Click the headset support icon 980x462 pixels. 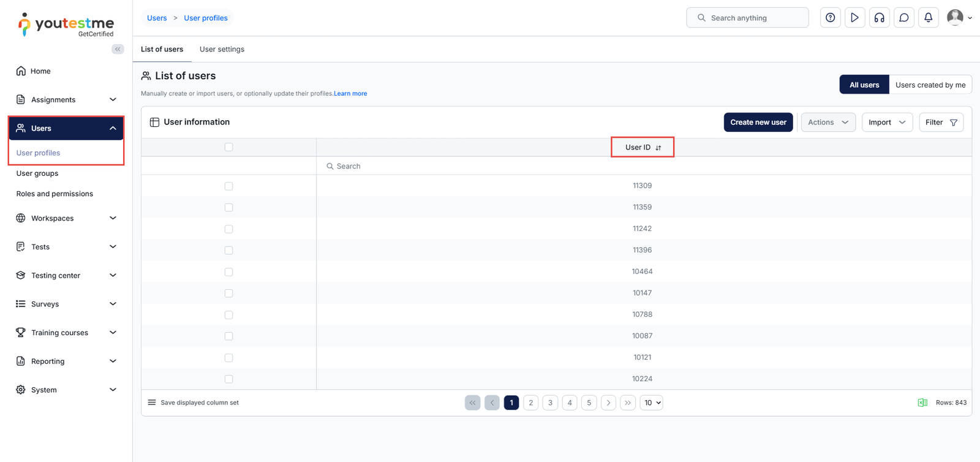(879, 18)
